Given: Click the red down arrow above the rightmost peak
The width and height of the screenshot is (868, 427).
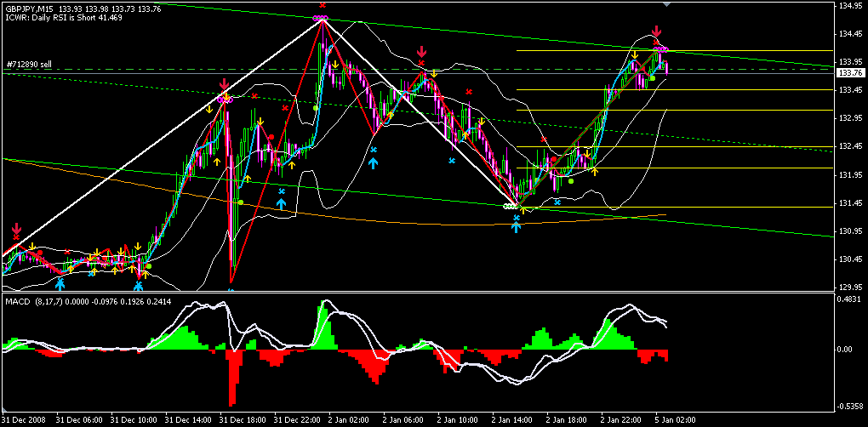Looking at the screenshot, I should point(656,32).
